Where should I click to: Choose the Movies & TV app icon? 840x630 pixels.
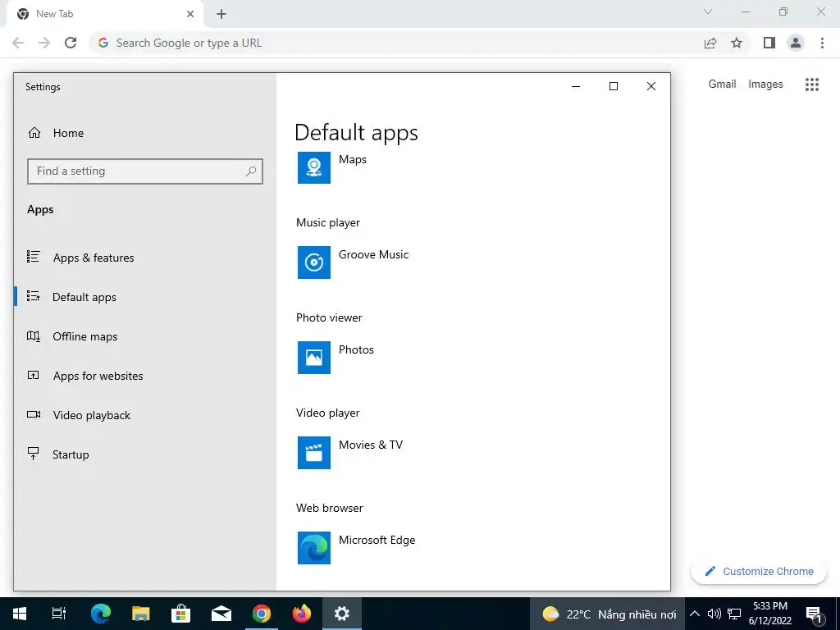pyautogui.click(x=314, y=453)
